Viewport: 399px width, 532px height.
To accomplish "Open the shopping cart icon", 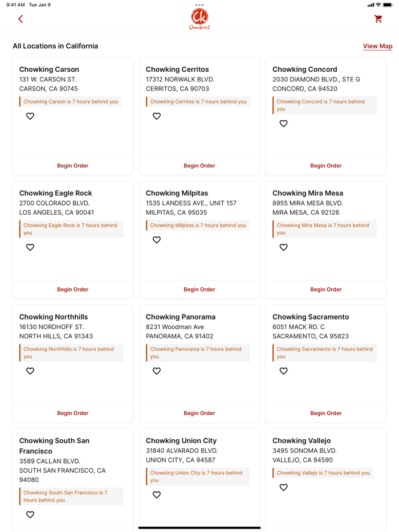I will [x=378, y=19].
